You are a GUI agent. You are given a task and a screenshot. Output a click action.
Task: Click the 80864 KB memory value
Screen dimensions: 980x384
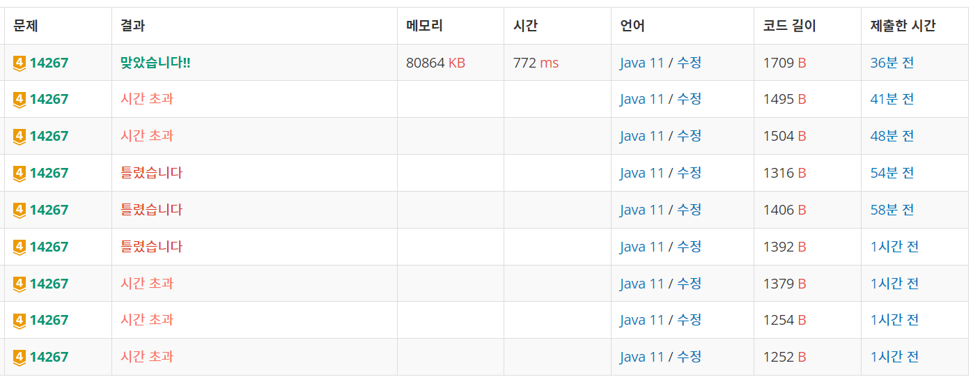[435, 63]
